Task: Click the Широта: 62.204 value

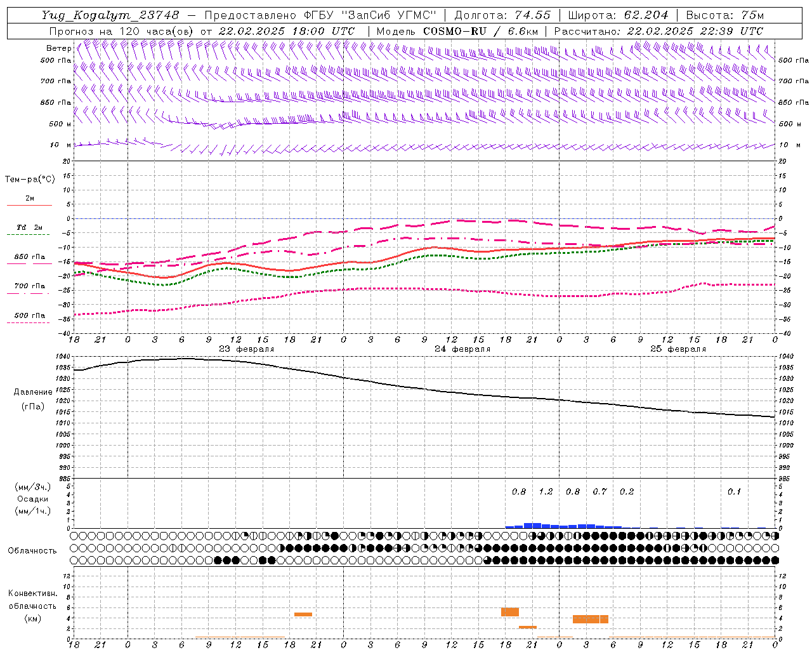Action: coord(618,15)
